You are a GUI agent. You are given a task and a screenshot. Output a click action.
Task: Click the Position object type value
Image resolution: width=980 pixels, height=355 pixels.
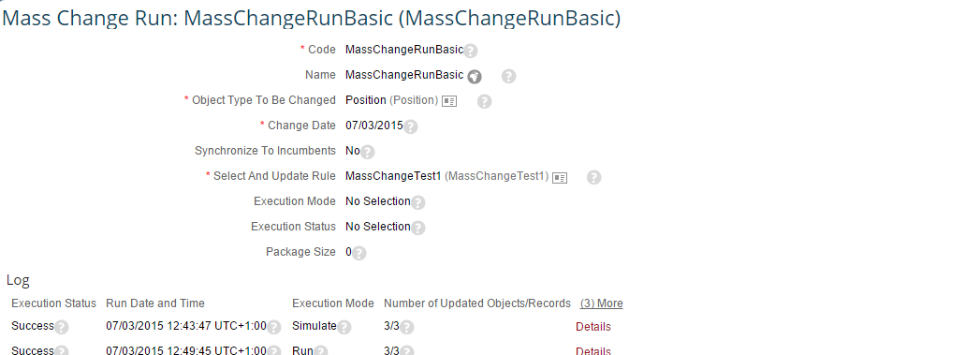[x=366, y=100]
